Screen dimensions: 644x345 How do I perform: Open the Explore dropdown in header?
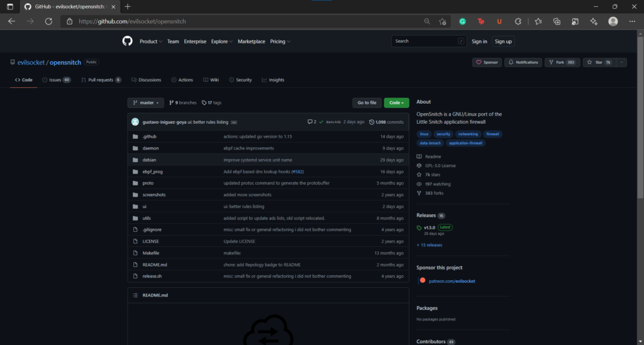click(x=221, y=41)
